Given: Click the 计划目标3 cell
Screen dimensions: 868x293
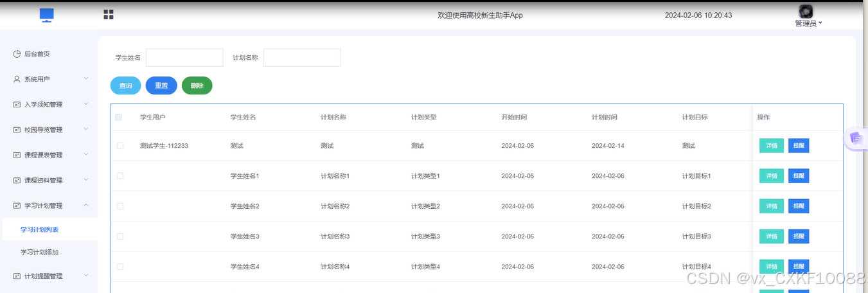Looking at the screenshot, I should click(696, 236).
